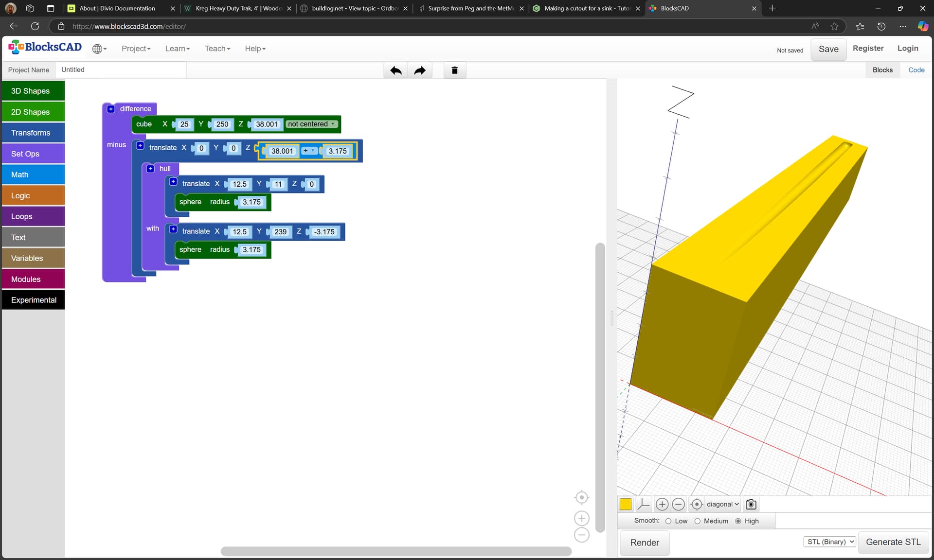Zoom out the 3D render view
934x560 pixels.
pyautogui.click(x=679, y=504)
